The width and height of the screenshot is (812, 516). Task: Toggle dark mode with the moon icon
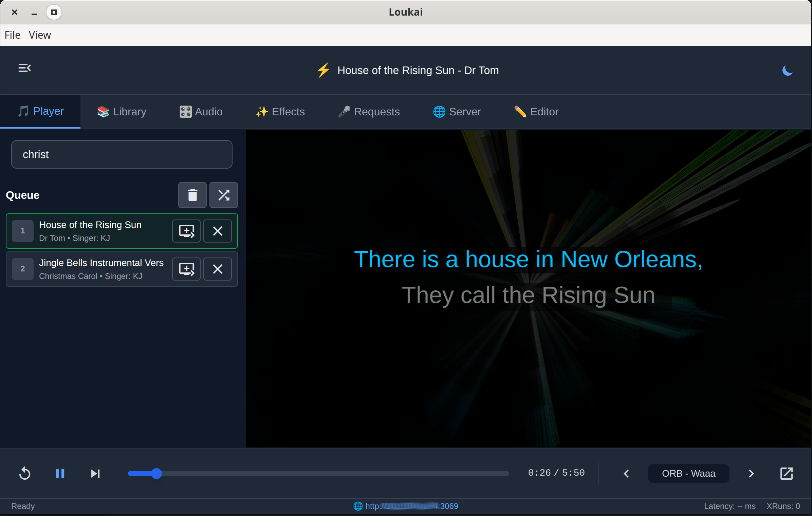pyautogui.click(x=788, y=70)
